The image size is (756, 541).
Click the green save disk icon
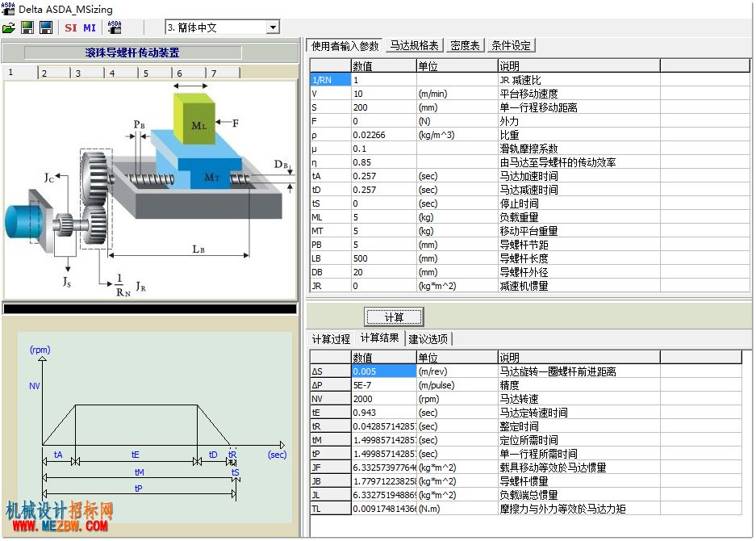coord(27,27)
